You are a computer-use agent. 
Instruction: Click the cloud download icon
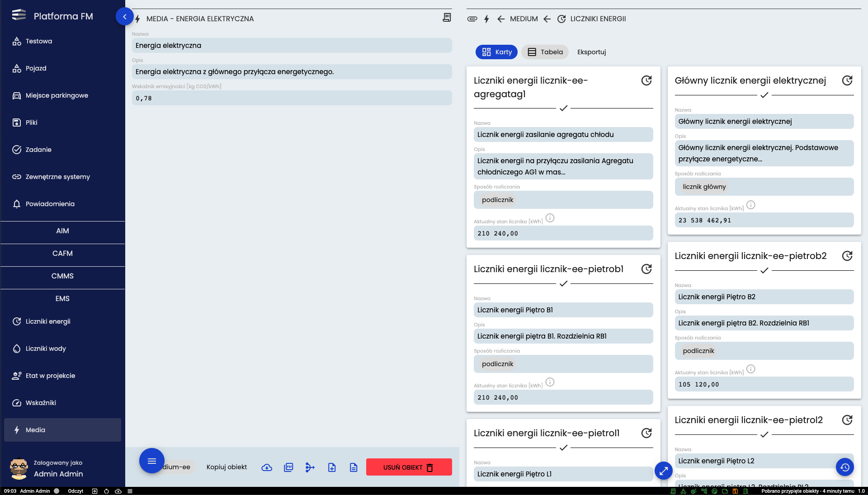(267, 467)
